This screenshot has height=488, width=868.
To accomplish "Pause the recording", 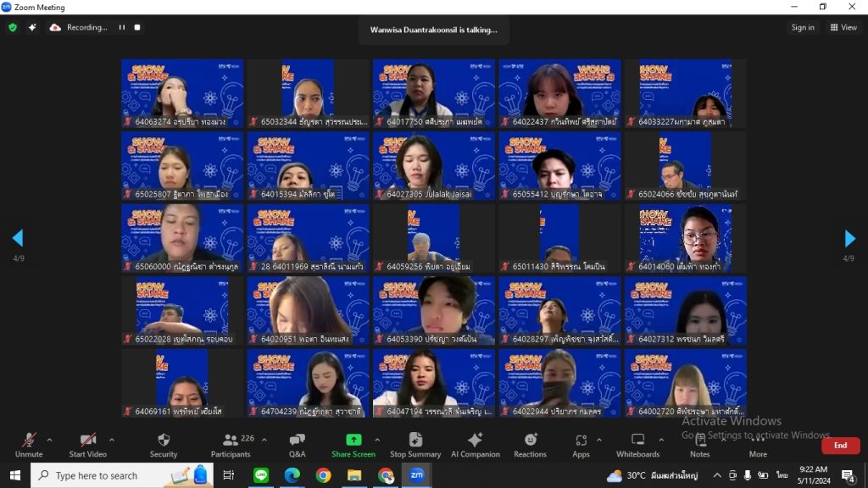I will tap(122, 27).
